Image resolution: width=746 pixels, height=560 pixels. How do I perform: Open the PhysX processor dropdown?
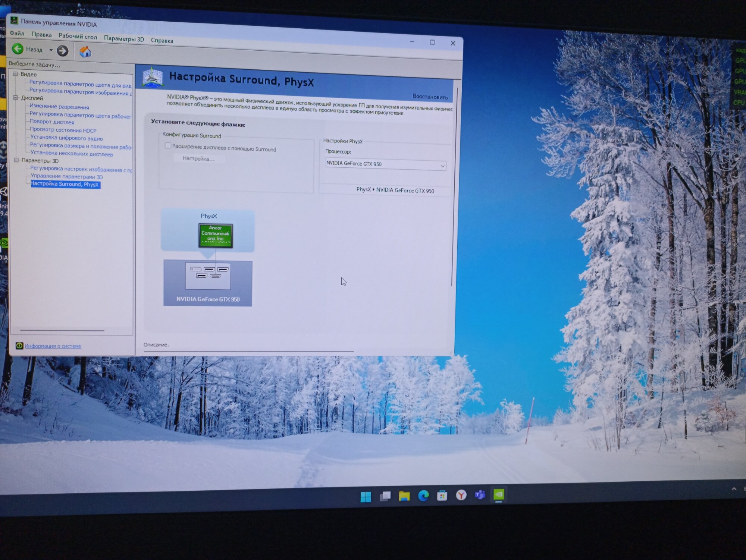coord(385,164)
